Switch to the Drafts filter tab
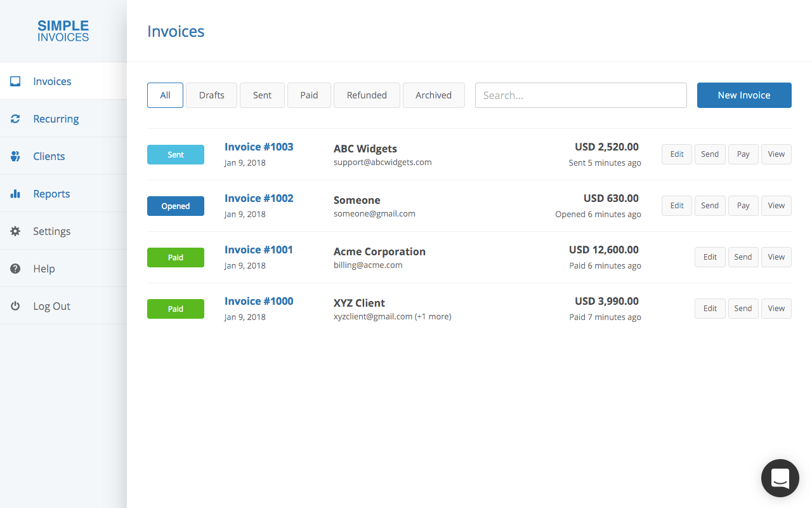This screenshot has height=508, width=812. coord(211,95)
